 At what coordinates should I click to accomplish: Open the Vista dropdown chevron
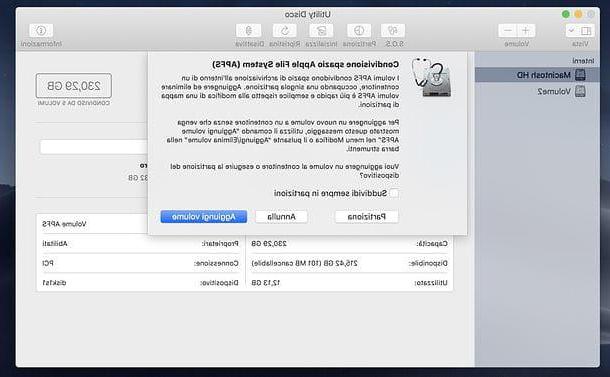click(571, 30)
